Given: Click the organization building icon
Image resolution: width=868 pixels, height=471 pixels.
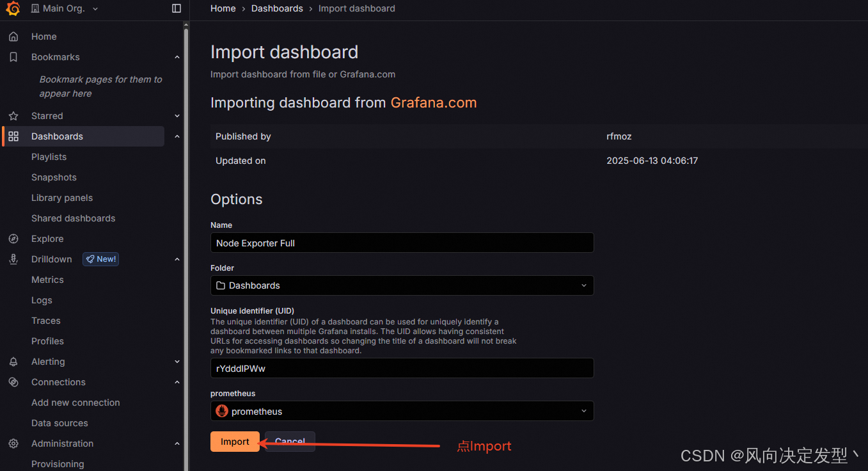Looking at the screenshot, I should [35, 8].
